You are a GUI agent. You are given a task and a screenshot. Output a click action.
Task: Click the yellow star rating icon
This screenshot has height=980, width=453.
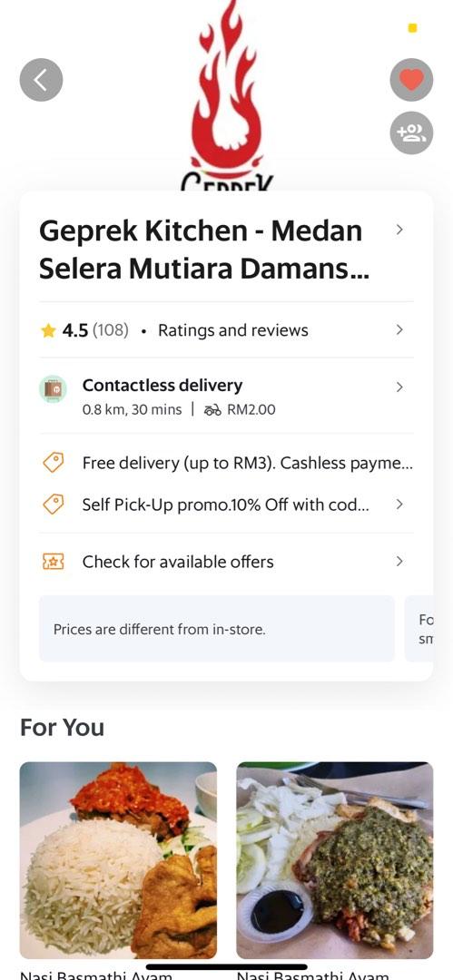click(x=48, y=330)
